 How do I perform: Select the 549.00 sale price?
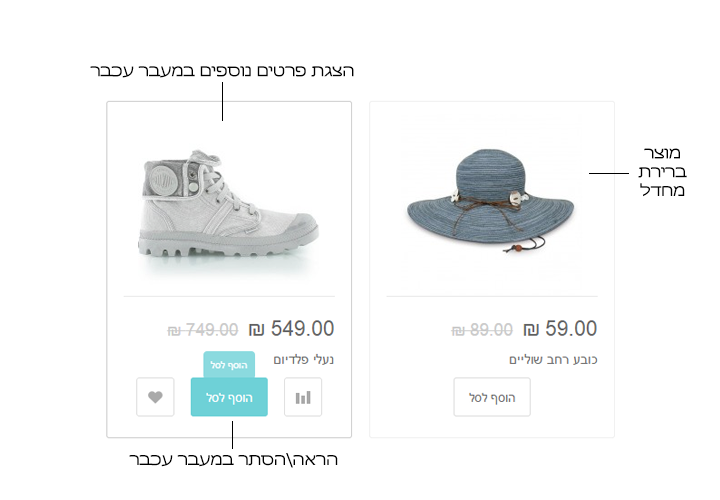[302, 328]
